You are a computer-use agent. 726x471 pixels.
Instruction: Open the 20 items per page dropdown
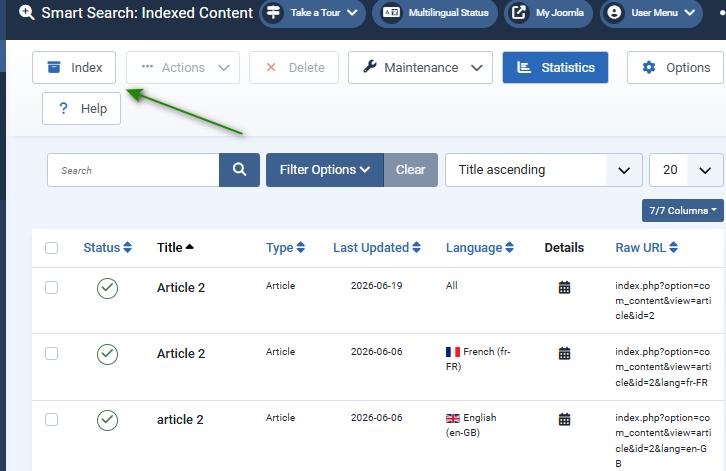(x=686, y=170)
